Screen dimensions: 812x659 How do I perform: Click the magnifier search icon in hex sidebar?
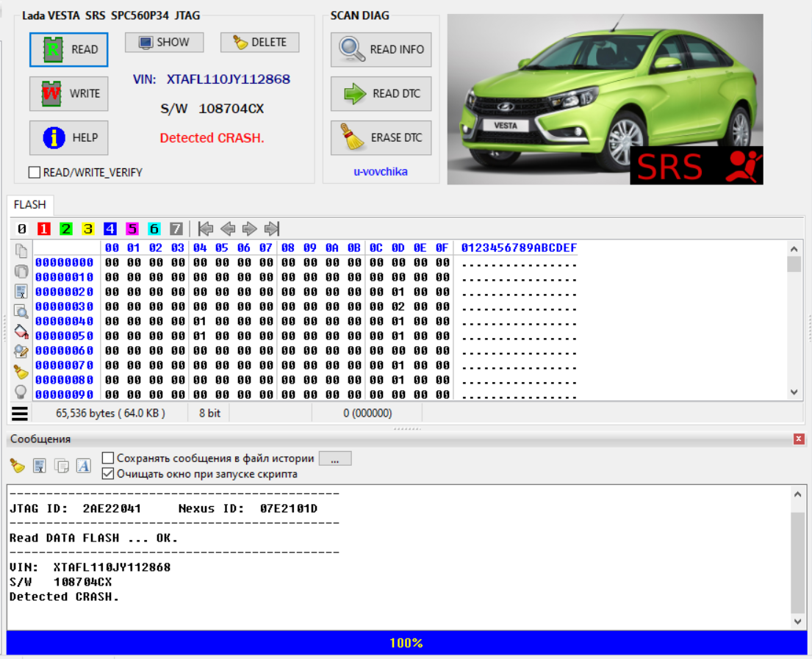coord(21,311)
